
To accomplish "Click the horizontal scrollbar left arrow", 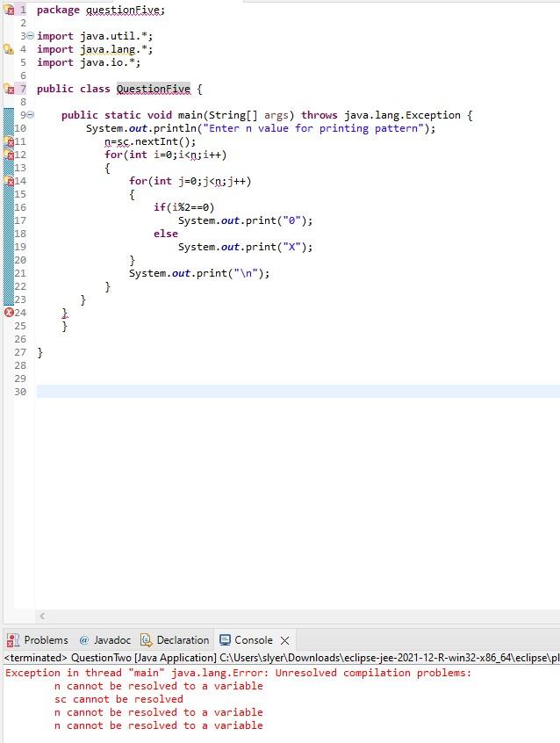I will [x=42, y=616].
